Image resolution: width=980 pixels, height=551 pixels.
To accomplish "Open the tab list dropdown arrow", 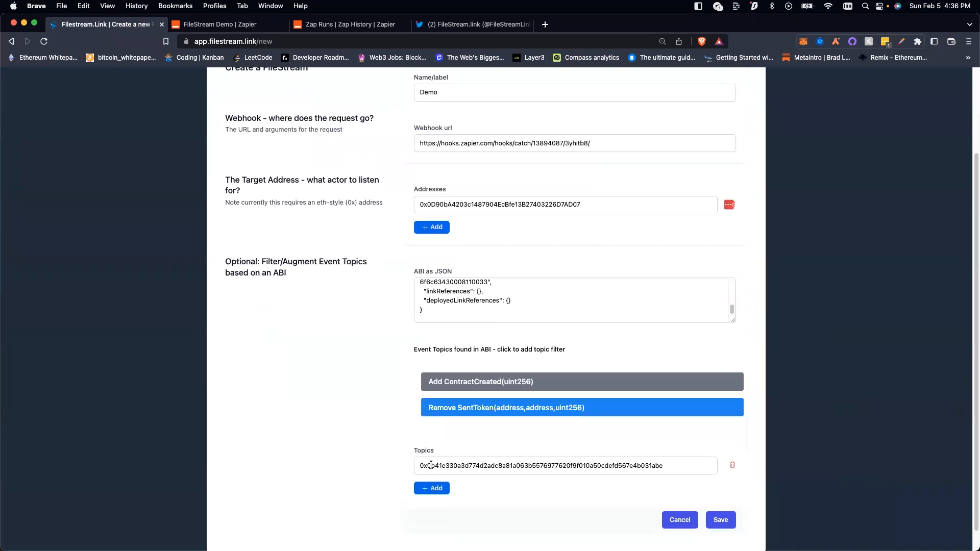I will point(969,24).
